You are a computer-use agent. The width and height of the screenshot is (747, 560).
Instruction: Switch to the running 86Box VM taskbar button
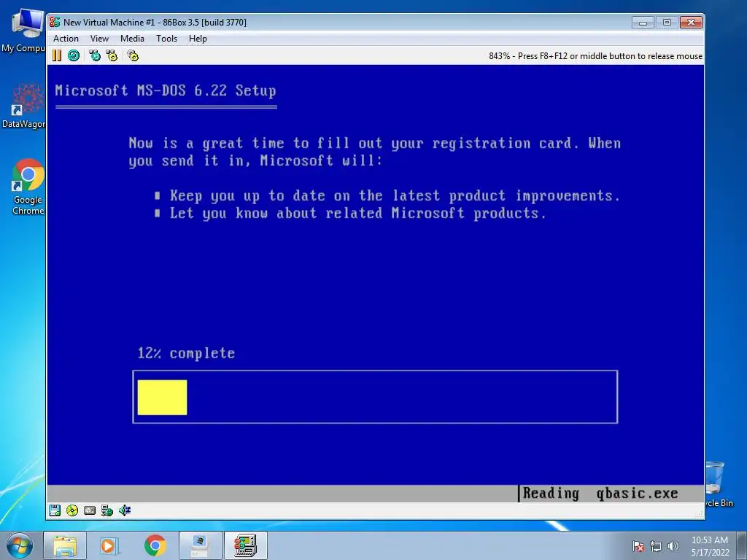[x=245, y=545]
